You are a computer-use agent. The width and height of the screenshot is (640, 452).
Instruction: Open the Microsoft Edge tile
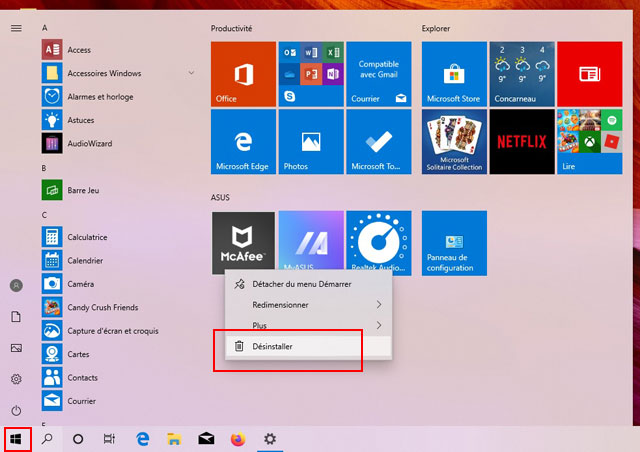(x=243, y=142)
